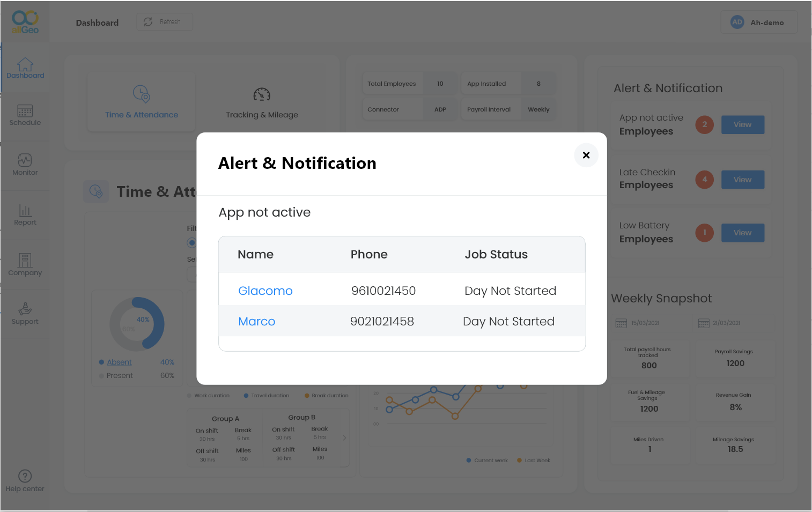The image size is (812, 512).
Task: Click the Job Status column header
Action: [496, 255]
